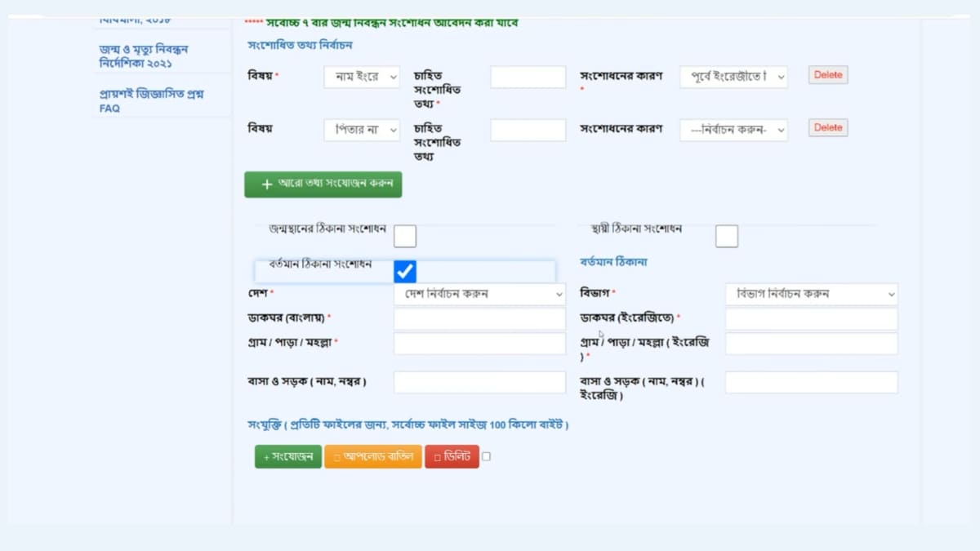Enable the জন্মস্থানের ঠিকানা সংশোধন checkbox
The height and width of the screenshot is (551, 980).
(x=404, y=236)
